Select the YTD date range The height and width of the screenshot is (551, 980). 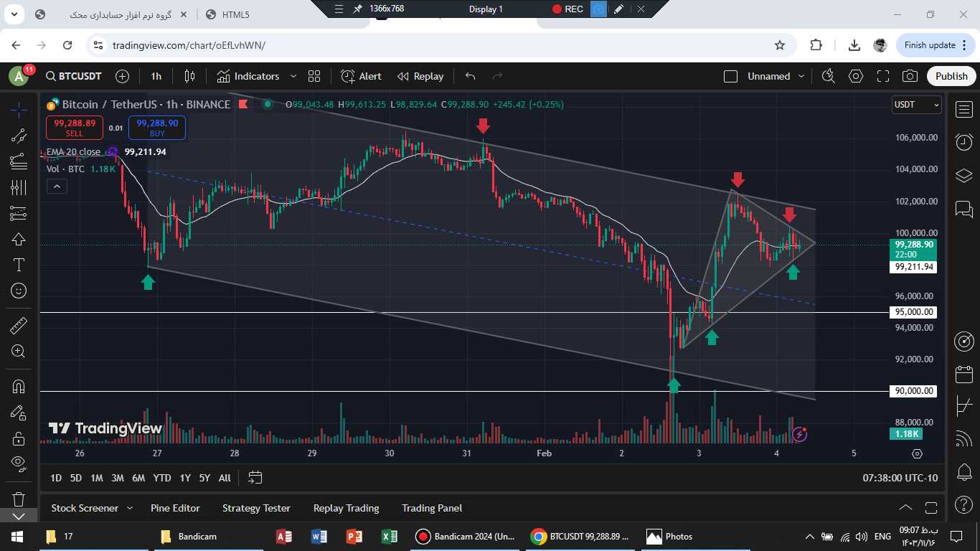pyautogui.click(x=162, y=478)
